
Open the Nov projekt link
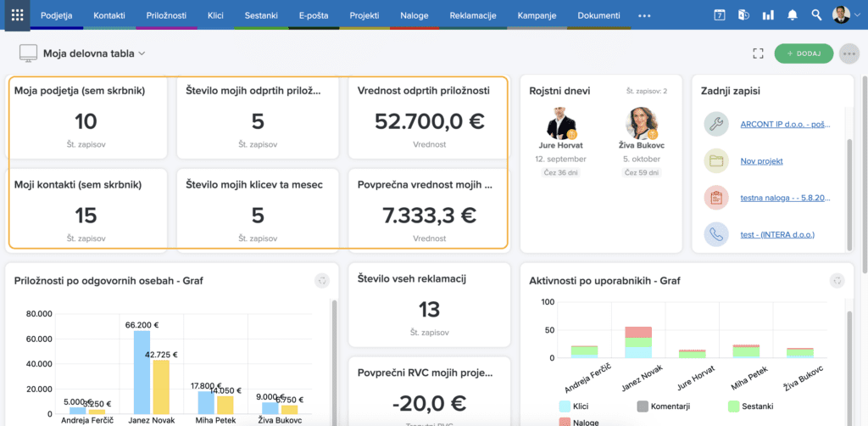[761, 160]
